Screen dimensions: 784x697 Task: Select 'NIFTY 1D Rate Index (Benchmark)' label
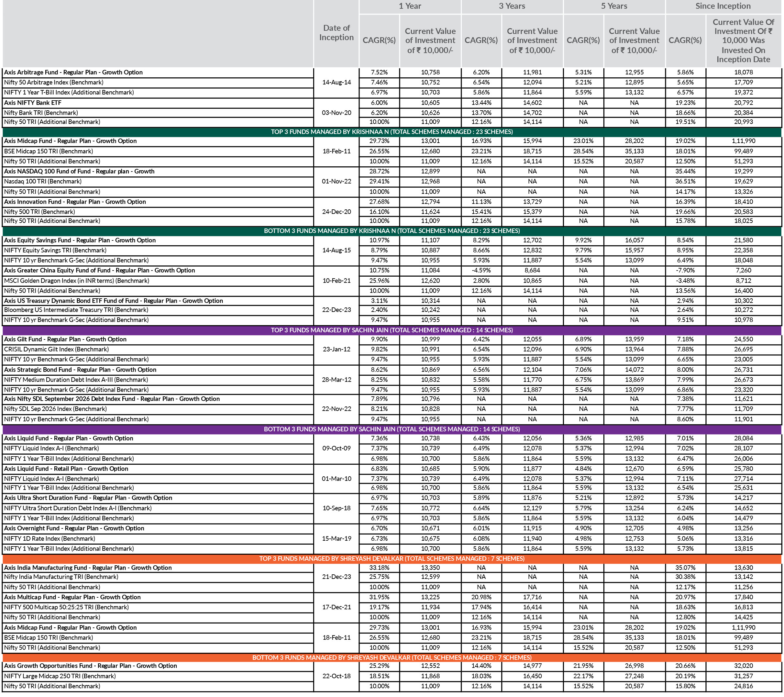(x=50, y=538)
